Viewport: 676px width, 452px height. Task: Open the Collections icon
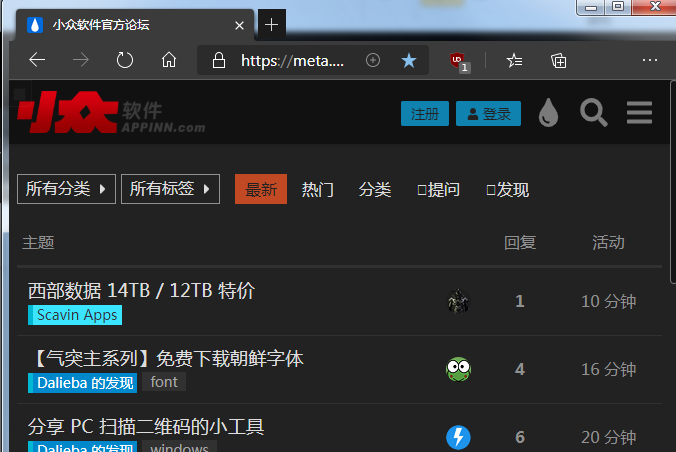click(559, 60)
